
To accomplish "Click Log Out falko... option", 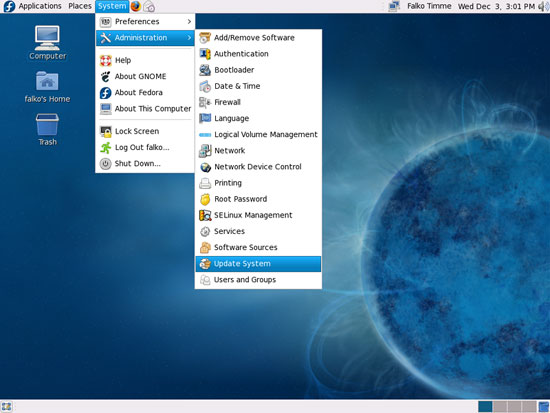I will pyautogui.click(x=145, y=147).
